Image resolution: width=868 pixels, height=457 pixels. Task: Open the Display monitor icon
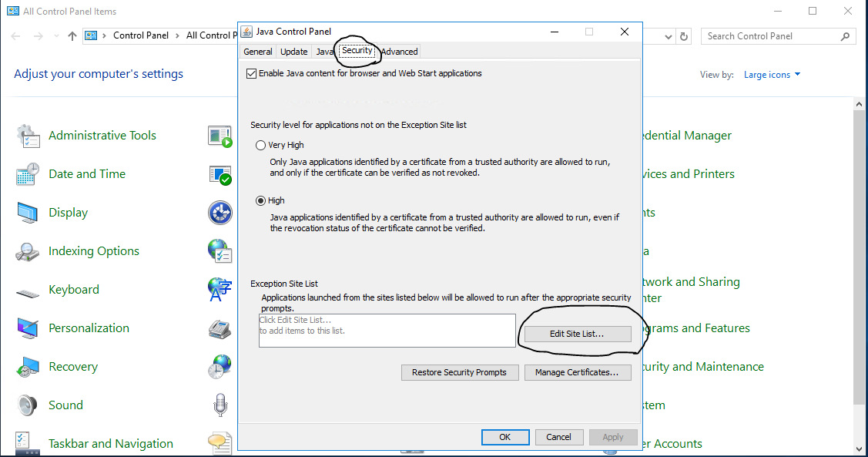28,213
